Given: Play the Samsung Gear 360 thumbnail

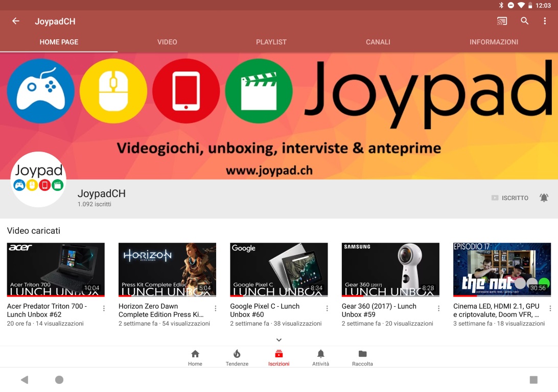Looking at the screenshot, I should click(390, 269).
